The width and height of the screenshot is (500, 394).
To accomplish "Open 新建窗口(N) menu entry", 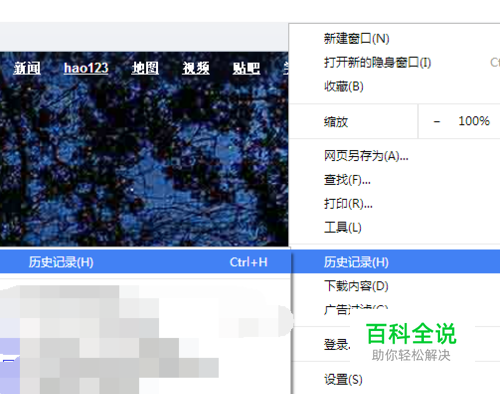I will coord(356,39).
